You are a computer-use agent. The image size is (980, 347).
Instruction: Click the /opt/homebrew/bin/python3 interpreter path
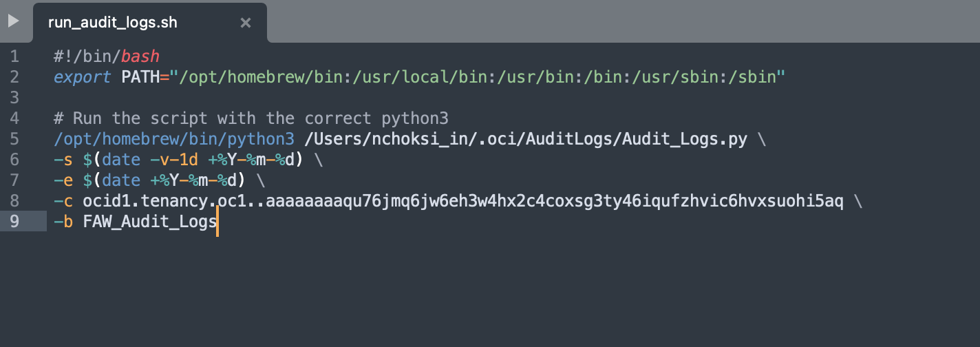[174, 139]
